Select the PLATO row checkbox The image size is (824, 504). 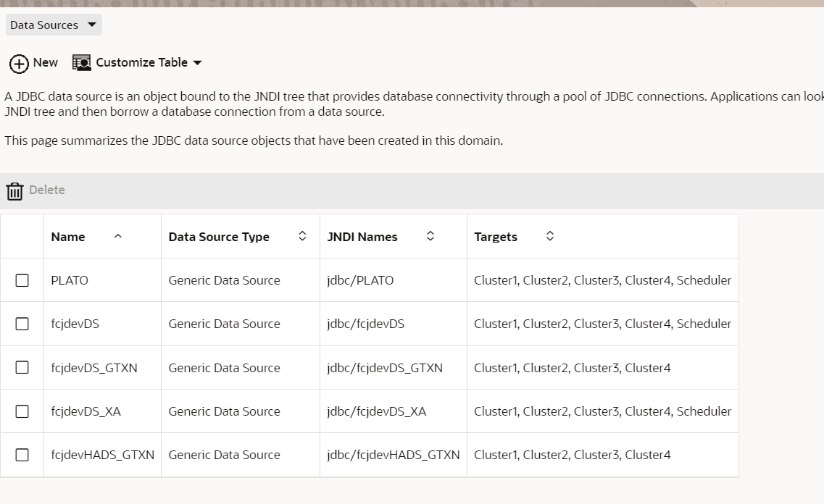pos(22,280)
